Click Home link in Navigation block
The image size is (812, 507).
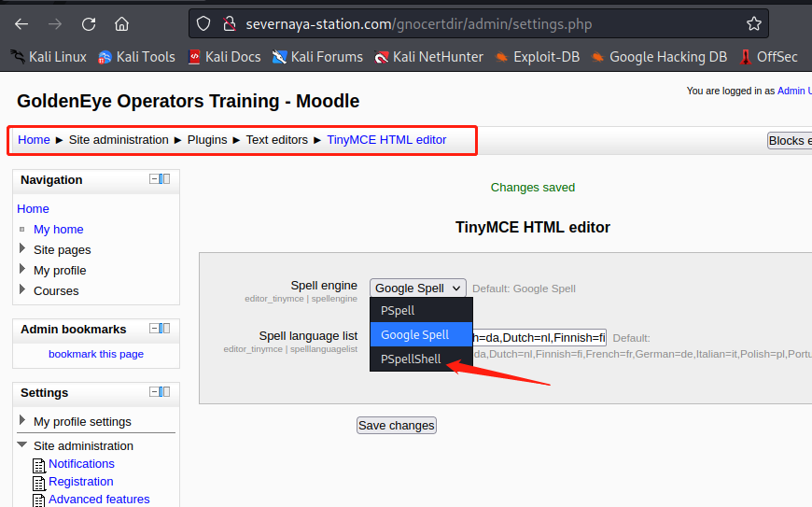(x=34, y=209)
